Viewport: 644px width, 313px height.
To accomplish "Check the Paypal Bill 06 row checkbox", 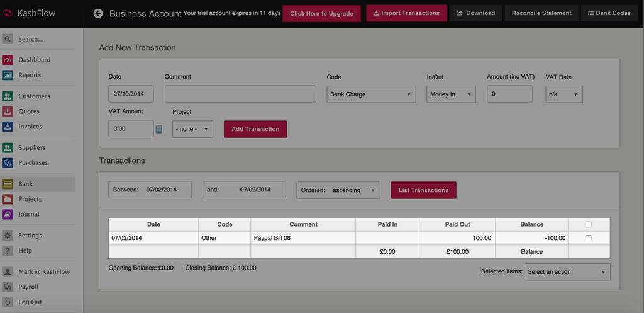I will tap(588, 238).
